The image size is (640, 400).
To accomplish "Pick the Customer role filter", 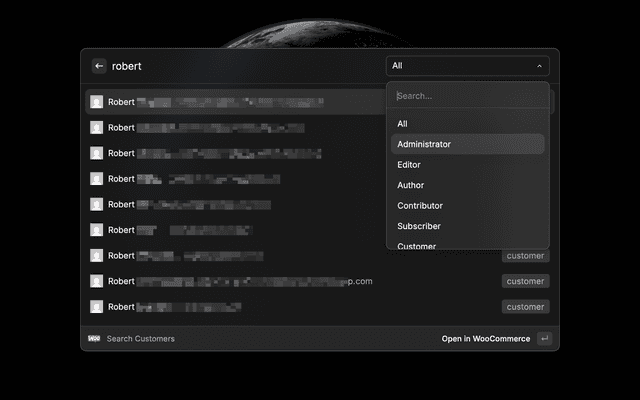I will [416, 245].
